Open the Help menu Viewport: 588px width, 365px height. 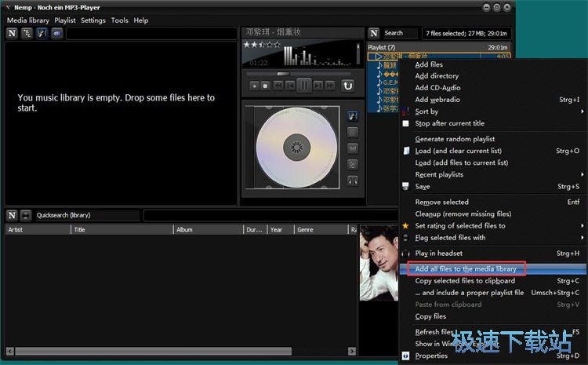click(x=141, y=20)
